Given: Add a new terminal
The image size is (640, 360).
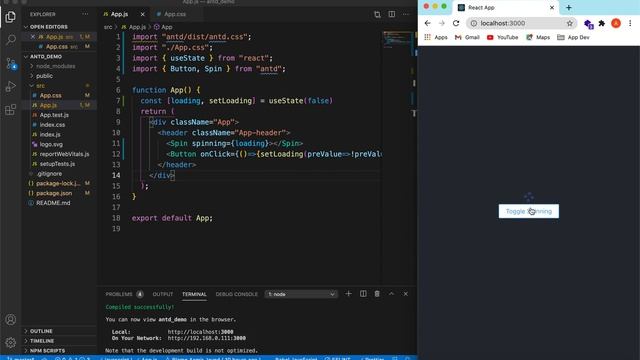Looking at the screenshot, I should [x=348, y=294].
